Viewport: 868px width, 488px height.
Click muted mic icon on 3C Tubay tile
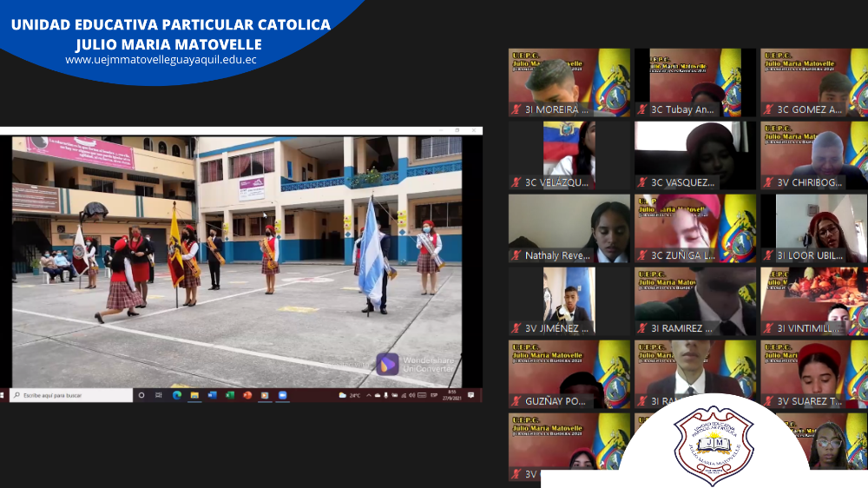pyautogui.click(x=642, y=109)
